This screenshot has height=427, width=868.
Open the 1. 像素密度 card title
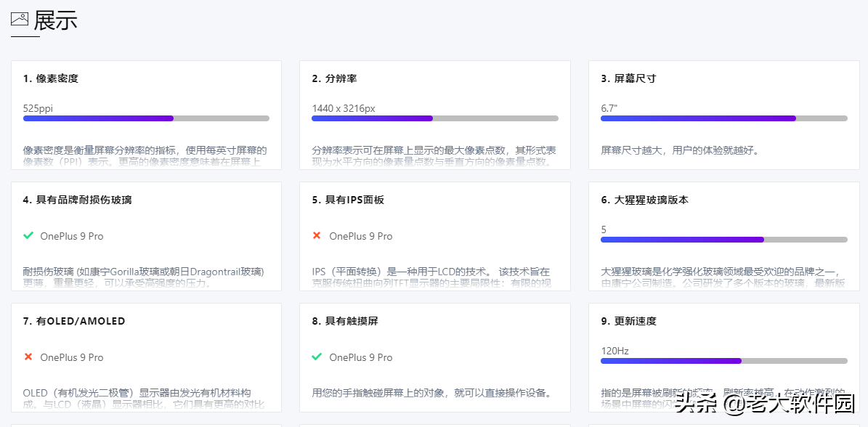pyautogui.click(x=51, y=78)
